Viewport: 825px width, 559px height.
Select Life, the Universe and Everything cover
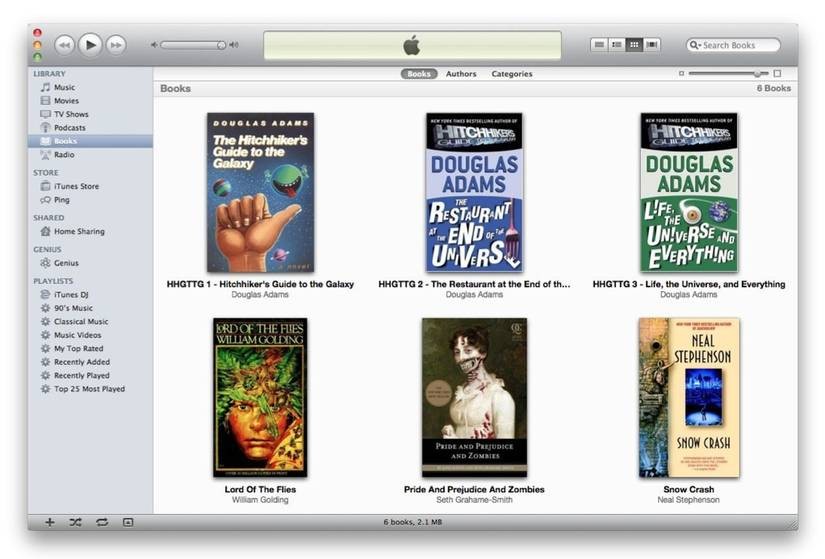pos(689,192)
